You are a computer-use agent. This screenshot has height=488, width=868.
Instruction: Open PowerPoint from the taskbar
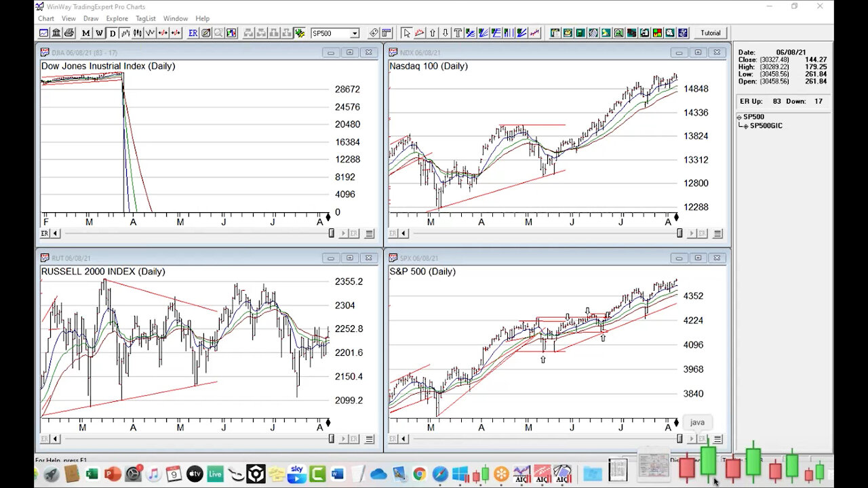click(113, 474)
